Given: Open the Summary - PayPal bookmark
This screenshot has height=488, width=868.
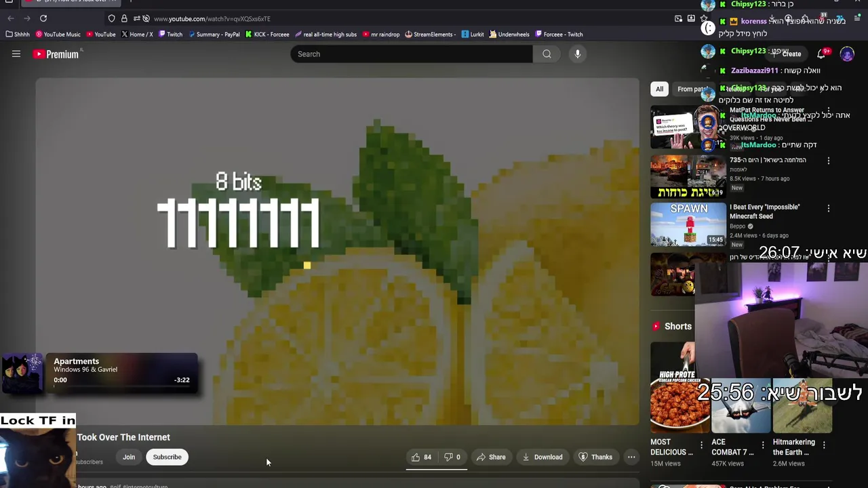Looking at the screenshot, I should [x=214, y=35].
